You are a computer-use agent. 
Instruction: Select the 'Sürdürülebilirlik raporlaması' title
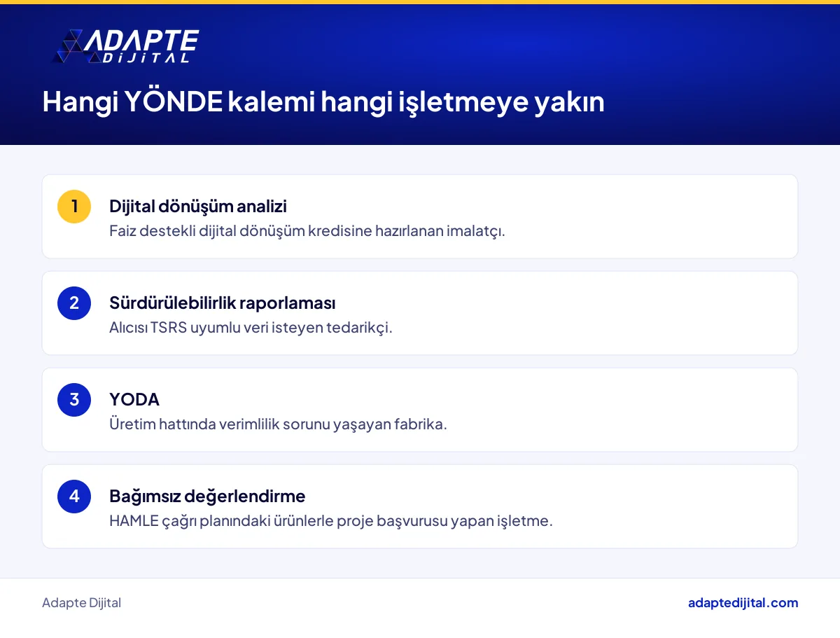click(223, 303)
